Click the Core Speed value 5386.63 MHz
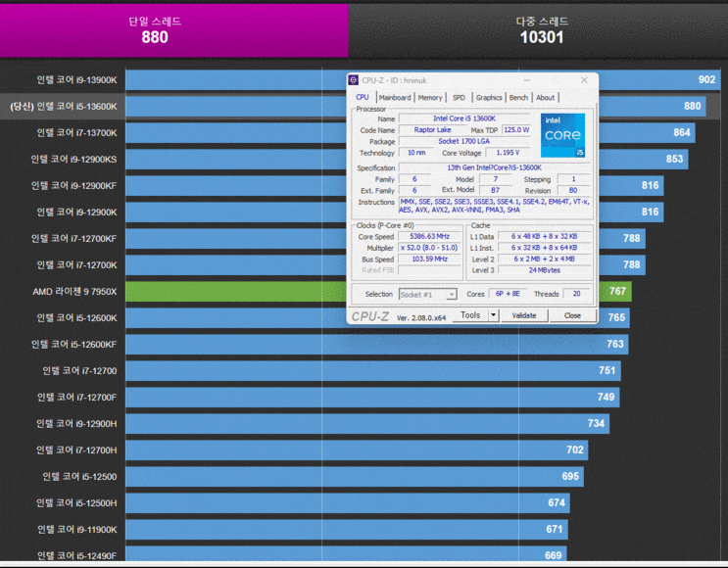 [429, 237]
